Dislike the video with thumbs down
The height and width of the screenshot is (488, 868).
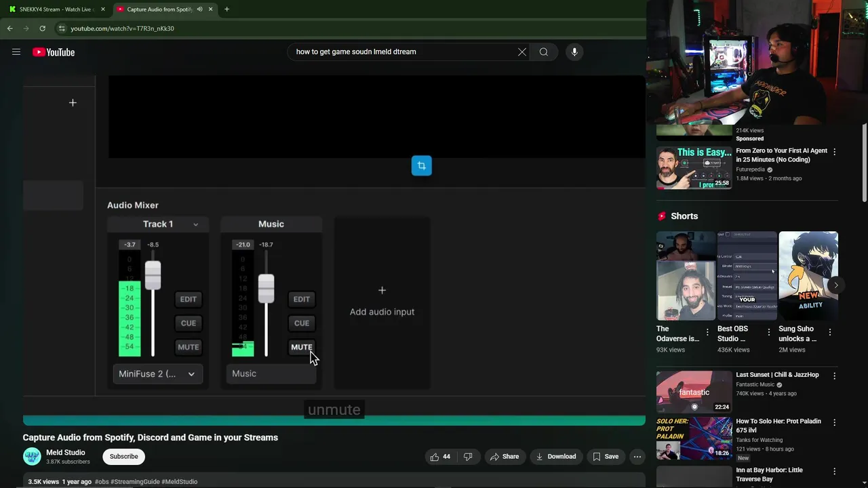tap(468, 457)
